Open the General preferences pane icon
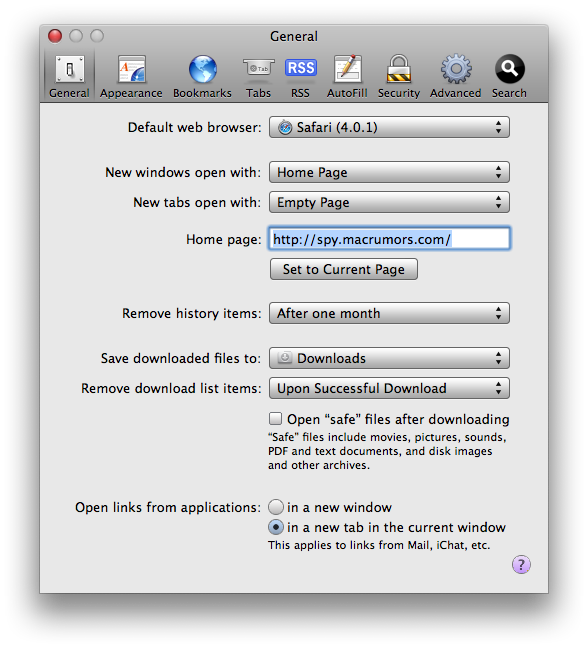The height and width of the screenshot is (648, 588). (69, 69)
